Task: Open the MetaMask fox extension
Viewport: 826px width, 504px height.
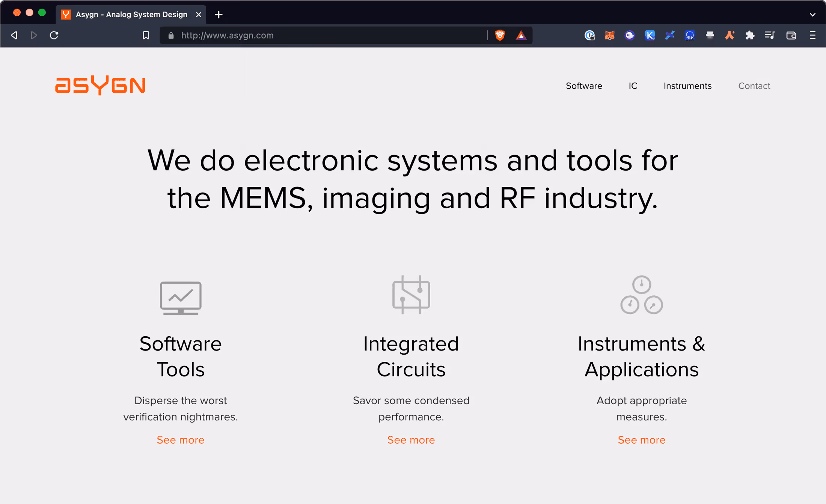Action: pos(609,35)
